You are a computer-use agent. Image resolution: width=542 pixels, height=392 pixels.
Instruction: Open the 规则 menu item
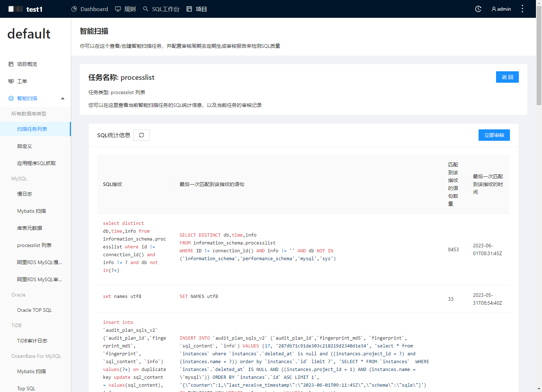click(125, 9)
